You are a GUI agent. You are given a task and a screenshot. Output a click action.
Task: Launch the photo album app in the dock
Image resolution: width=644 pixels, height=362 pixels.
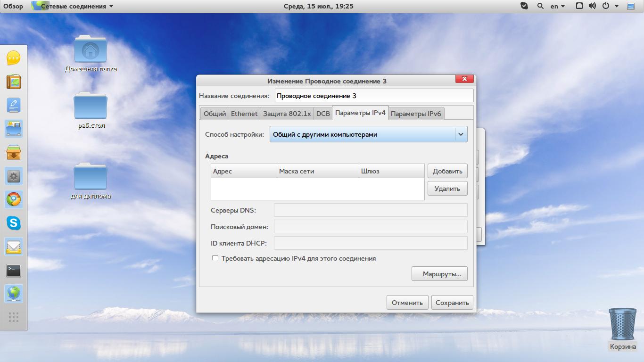click(x=14, y=82)
